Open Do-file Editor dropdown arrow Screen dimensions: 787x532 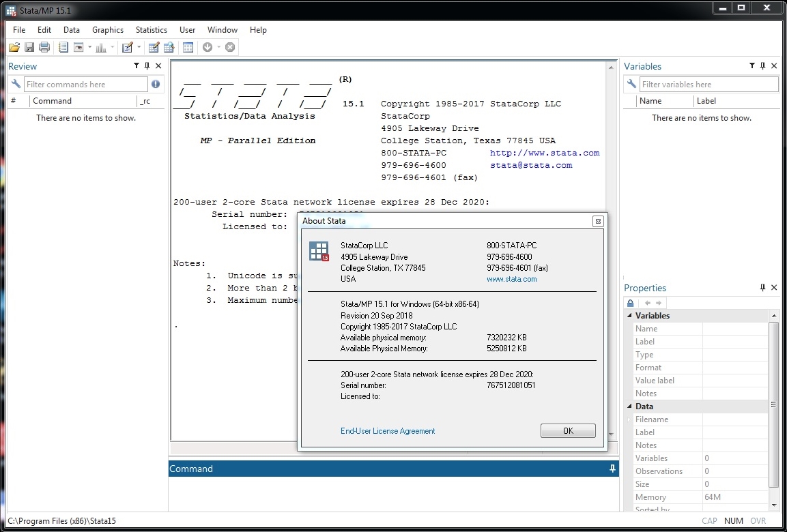[x=139, y=48]
